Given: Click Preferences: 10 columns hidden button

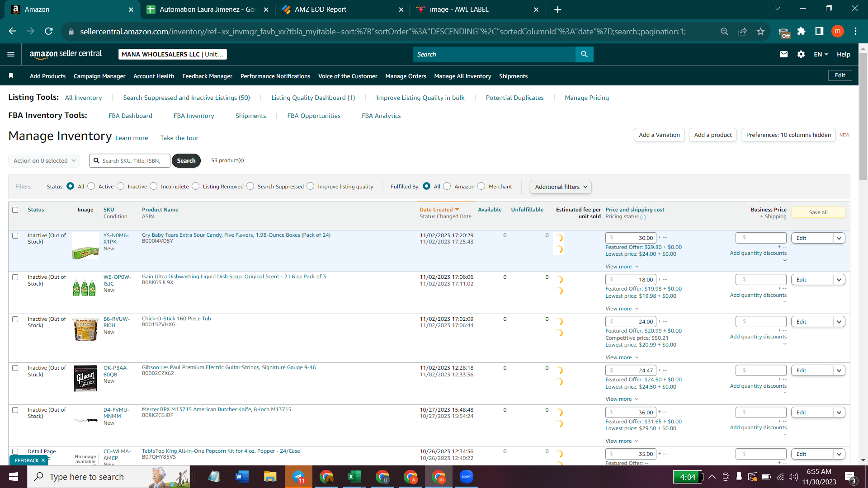Looking at the screenshot, I should pyautogui.click(x=788, y=135).
